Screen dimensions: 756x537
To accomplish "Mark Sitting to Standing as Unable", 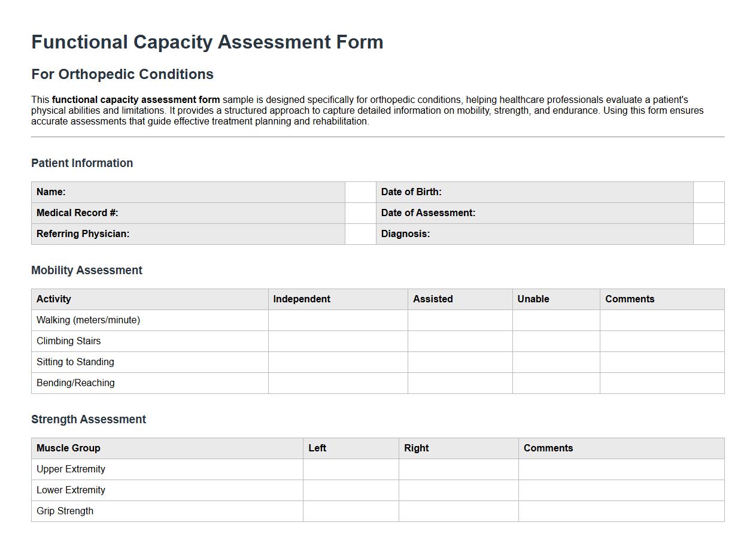I will 555,362.
